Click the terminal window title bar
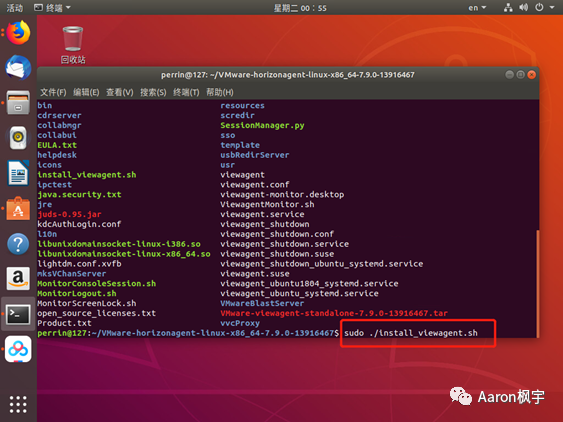563x422 pixels. point(287,75)
